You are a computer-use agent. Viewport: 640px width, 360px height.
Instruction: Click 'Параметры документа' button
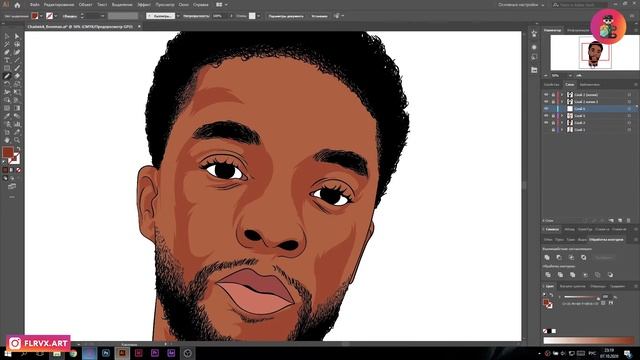286,16
